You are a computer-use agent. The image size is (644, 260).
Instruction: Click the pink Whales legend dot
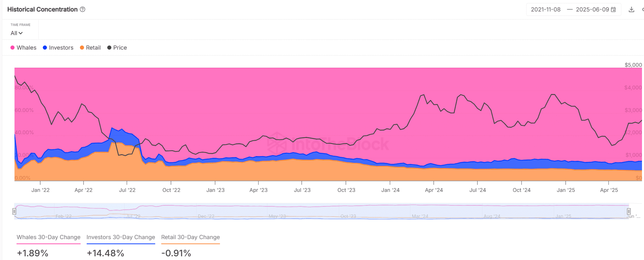(12, 48)
